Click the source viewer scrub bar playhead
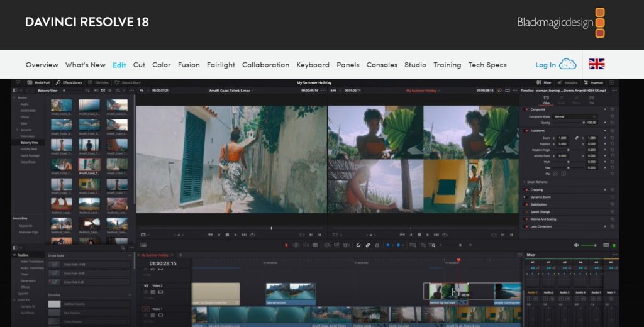 pos(271,228)
